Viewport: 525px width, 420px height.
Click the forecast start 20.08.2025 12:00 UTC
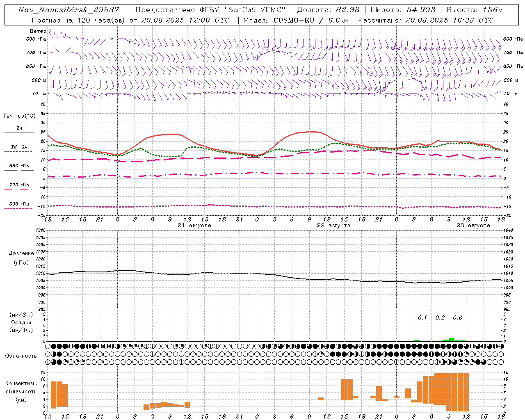click(185, 20)
